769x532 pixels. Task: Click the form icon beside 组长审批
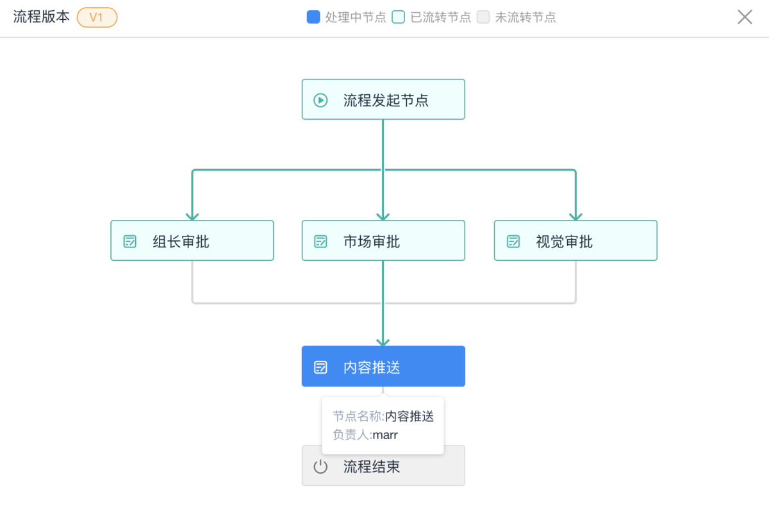(x=130, y=242)
